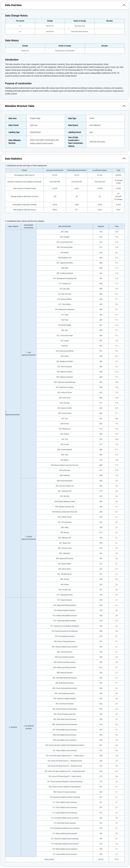The width and height of the screenshot is (130, 868).
Task: Collapse the Data Overview section chevron
Action: tap(124, 5)
